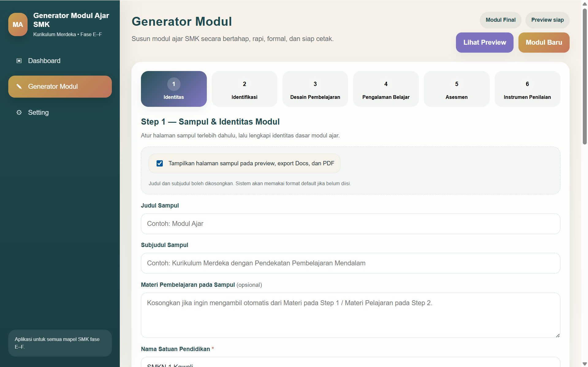Select Generator Modul in sidebar
The width and height of the screenshot is (588, 367).
click(x=60, y=87)
